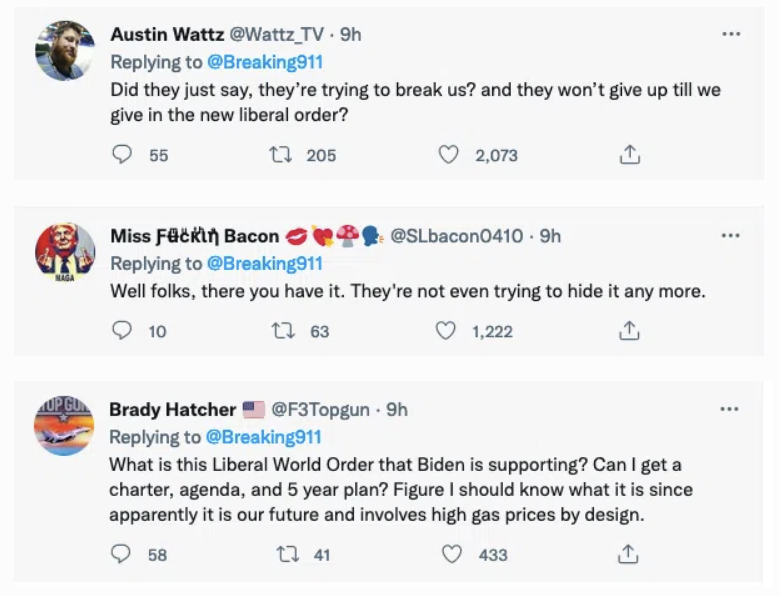Like Austin Wattz's tweet

449,155
